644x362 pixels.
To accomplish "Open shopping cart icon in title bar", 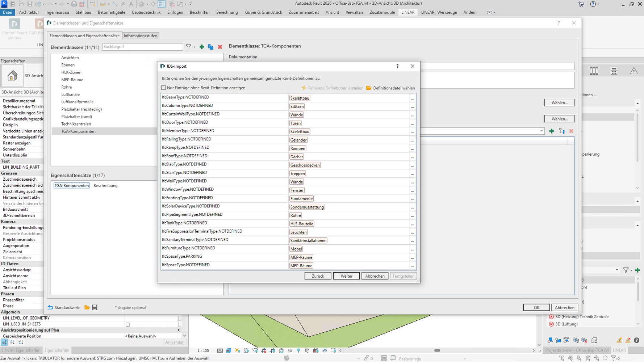I will pos(581,4).
